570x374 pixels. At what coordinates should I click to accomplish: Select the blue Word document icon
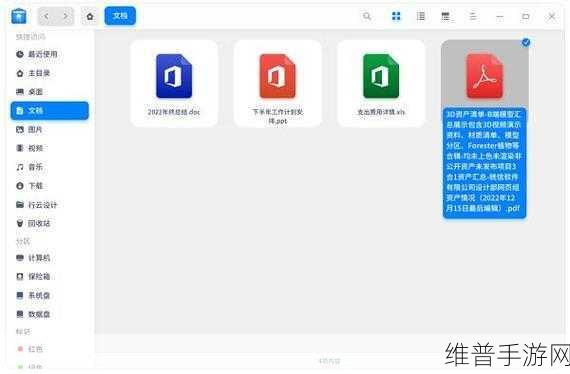174,76
